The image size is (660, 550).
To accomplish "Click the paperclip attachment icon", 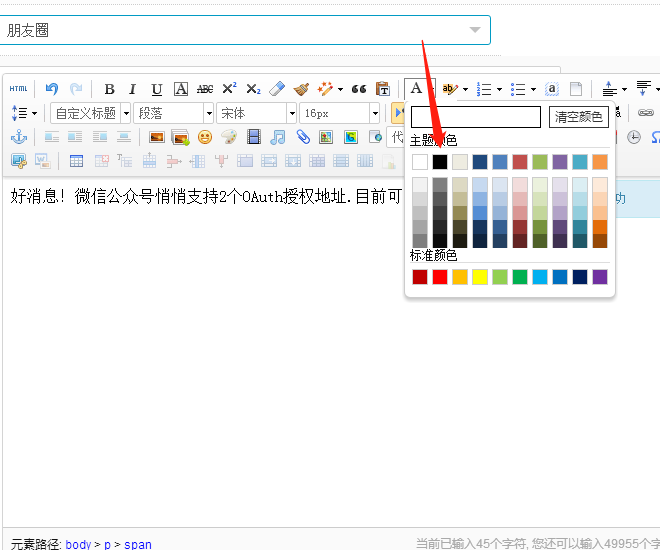I will coord(303,137).
